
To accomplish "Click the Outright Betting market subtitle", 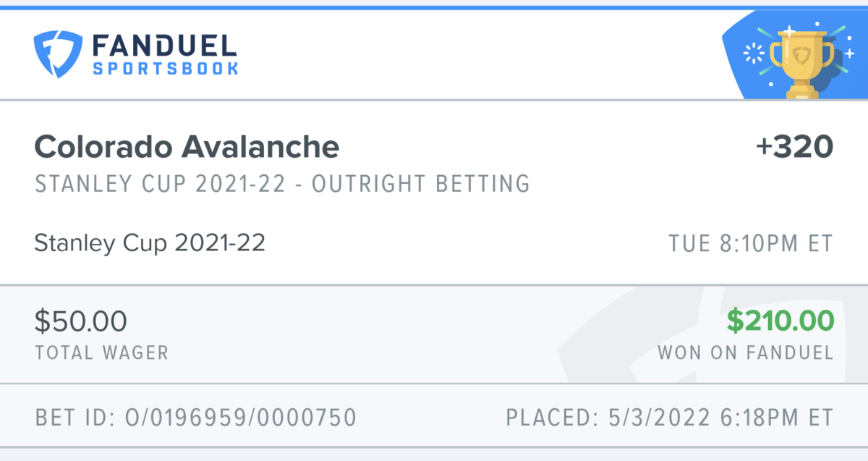I will [x=282, y=184].
